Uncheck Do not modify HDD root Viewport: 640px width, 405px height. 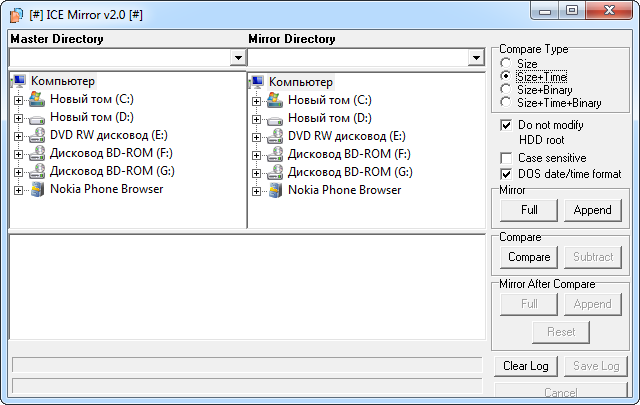[x=506, y=125]
